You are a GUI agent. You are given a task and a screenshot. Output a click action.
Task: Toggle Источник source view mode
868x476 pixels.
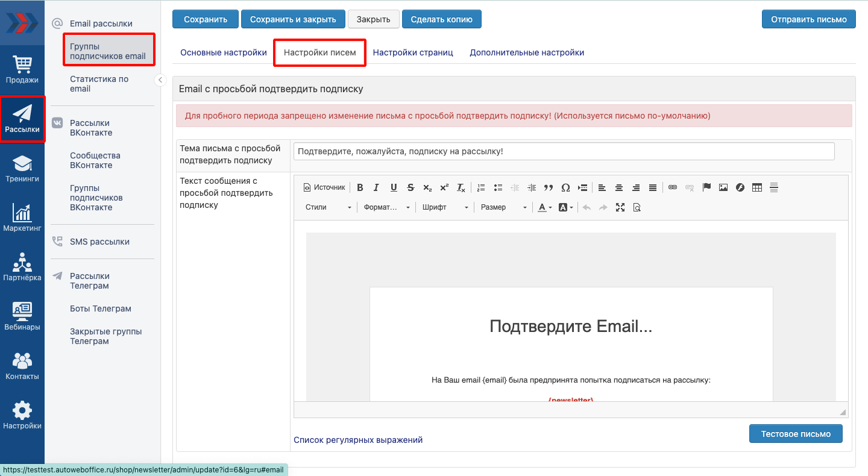(324, 187)
